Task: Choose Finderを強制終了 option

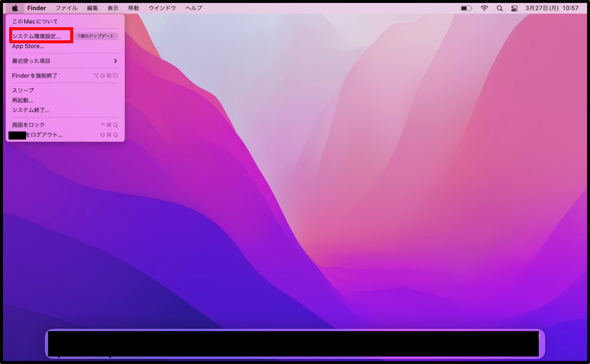Action: pos(35,76)
